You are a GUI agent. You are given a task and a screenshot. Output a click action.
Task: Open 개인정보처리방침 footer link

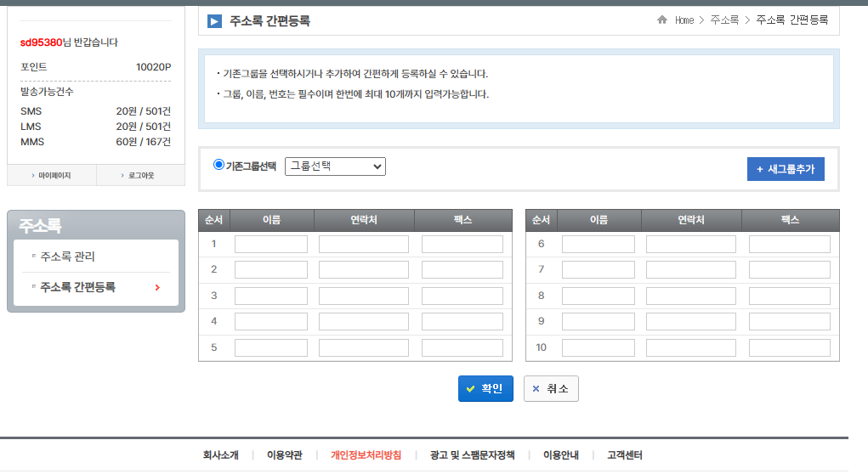[x=366, y=455]
